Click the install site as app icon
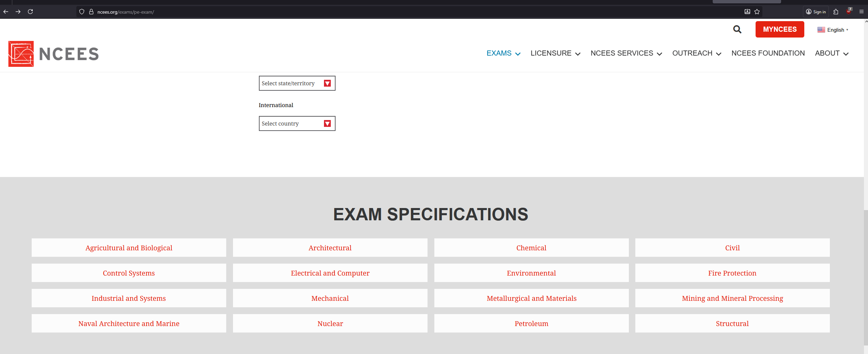This screenshot has height=354, width=868. pyautogui.click(x=747, y=12)
